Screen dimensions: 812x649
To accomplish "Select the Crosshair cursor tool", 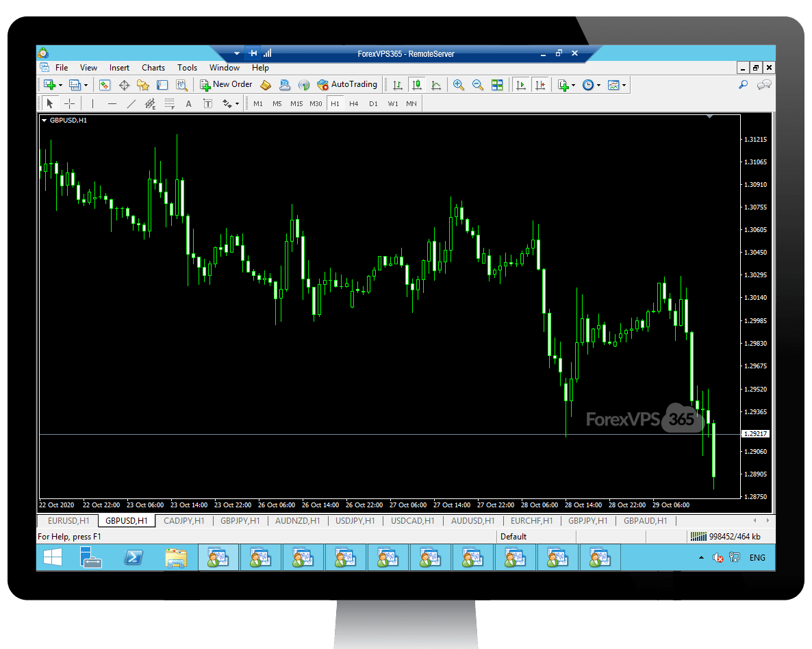I will coord(69,103).
